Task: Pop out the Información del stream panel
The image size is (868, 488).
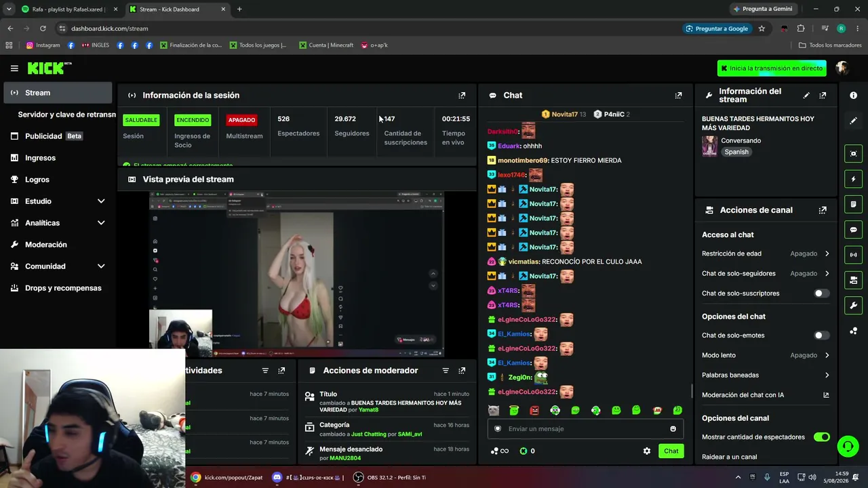Action: pyautogui.click(x=823, y=96)
